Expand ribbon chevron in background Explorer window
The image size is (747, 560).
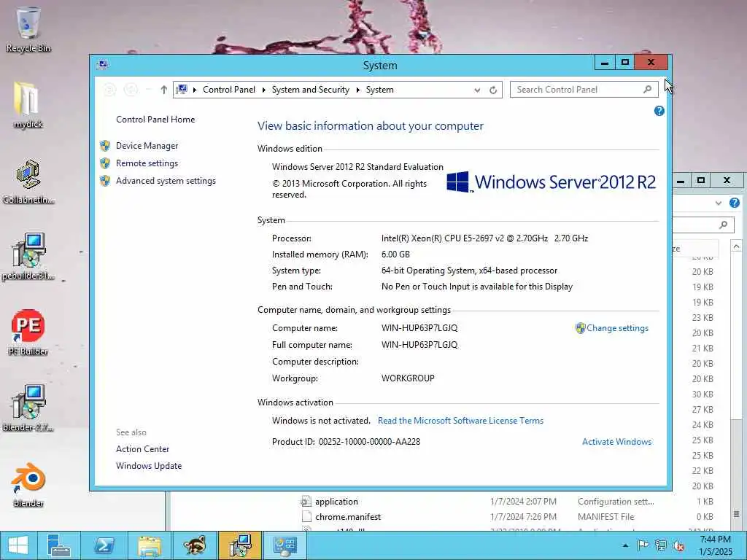point(719,203)
